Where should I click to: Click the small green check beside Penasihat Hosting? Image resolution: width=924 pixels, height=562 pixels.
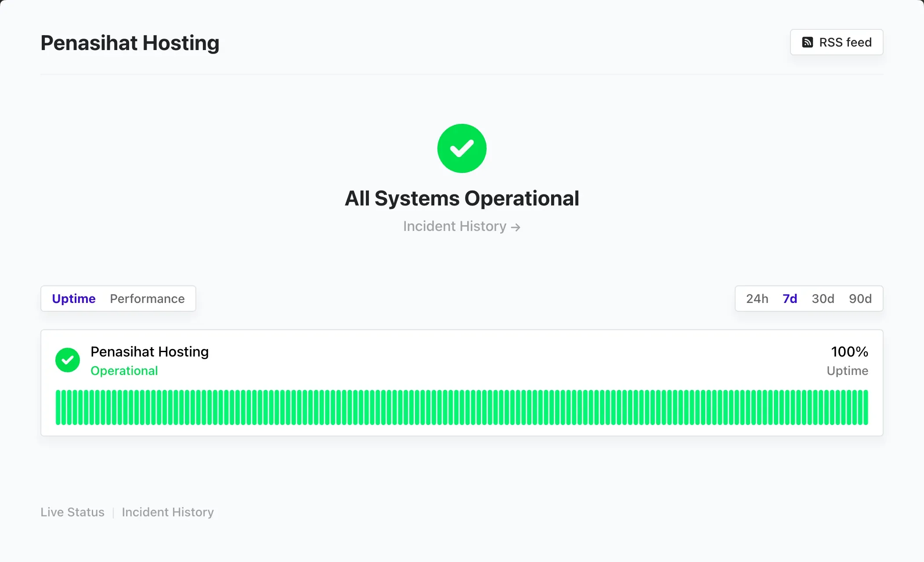[x=68, y=360]
